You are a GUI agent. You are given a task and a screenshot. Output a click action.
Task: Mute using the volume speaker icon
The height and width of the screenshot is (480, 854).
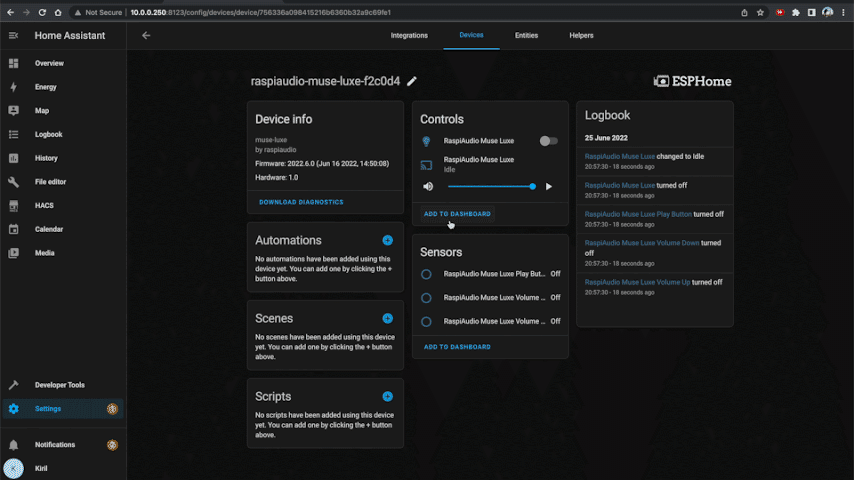coord(428,186)
